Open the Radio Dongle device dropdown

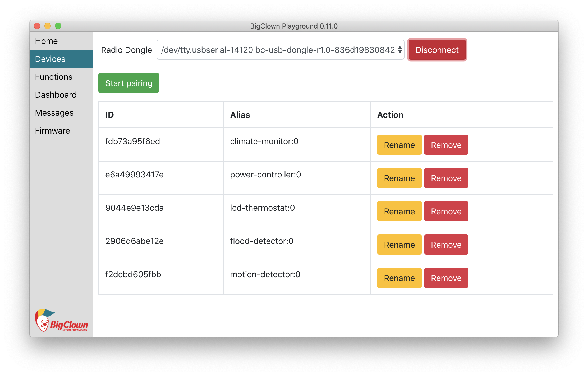[x=280, y=50]
